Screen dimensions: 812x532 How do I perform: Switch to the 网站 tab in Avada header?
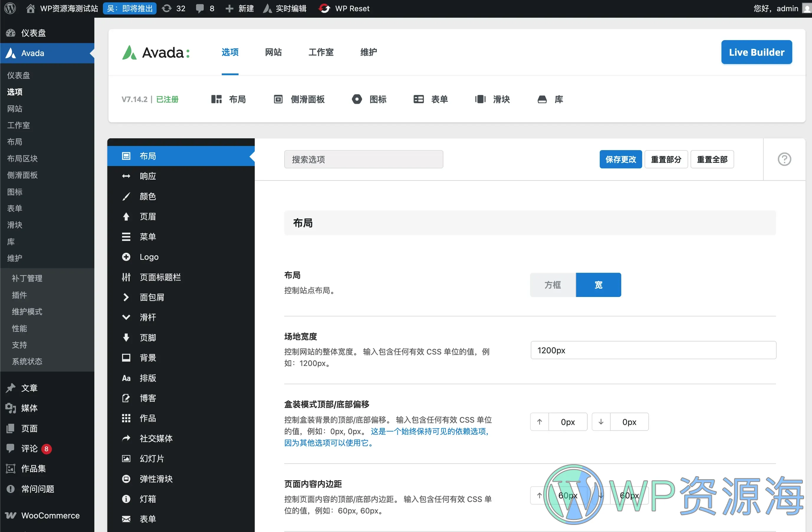point(273,52)
